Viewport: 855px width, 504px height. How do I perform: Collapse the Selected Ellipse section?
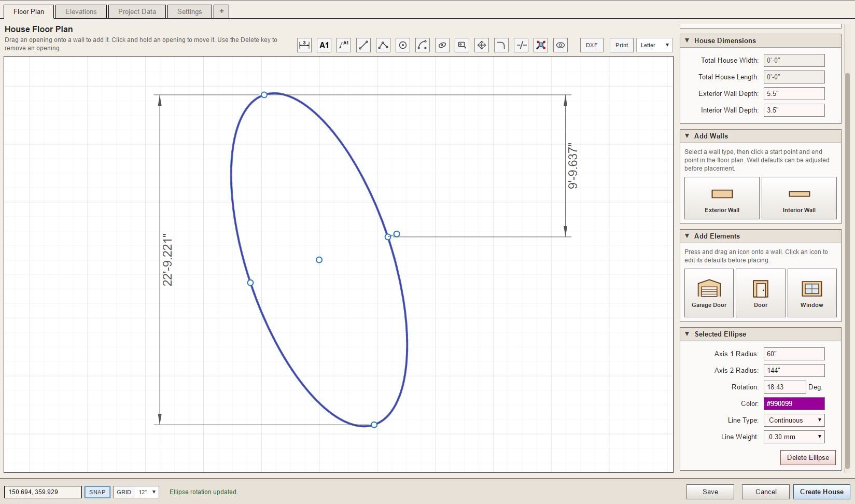click(760, 334)
